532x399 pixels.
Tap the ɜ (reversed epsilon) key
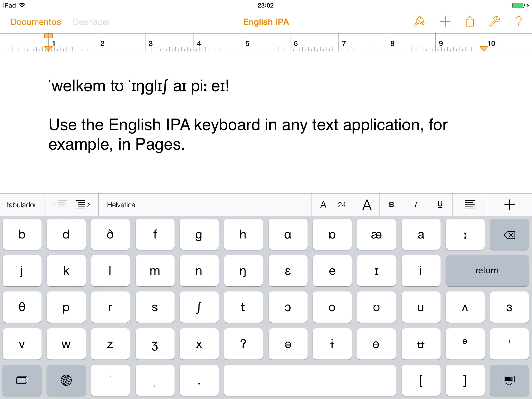(509, 307)
